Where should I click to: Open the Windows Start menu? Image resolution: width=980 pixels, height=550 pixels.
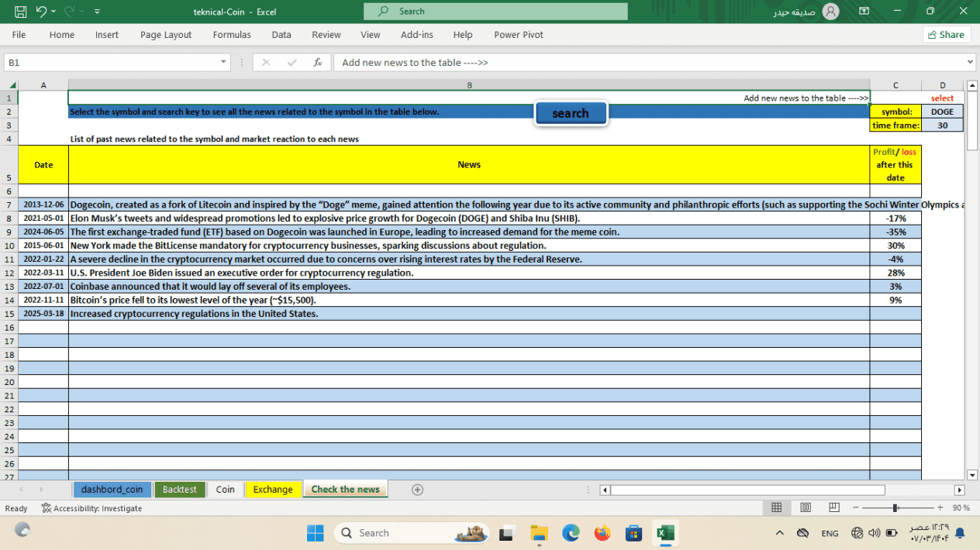[315, 533]
